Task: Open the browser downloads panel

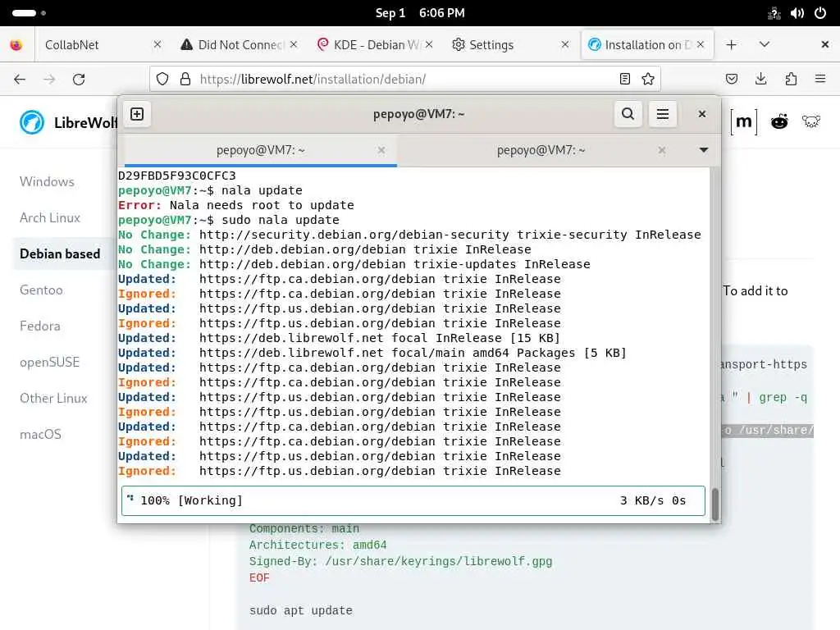Action: [x=760, y=80]
